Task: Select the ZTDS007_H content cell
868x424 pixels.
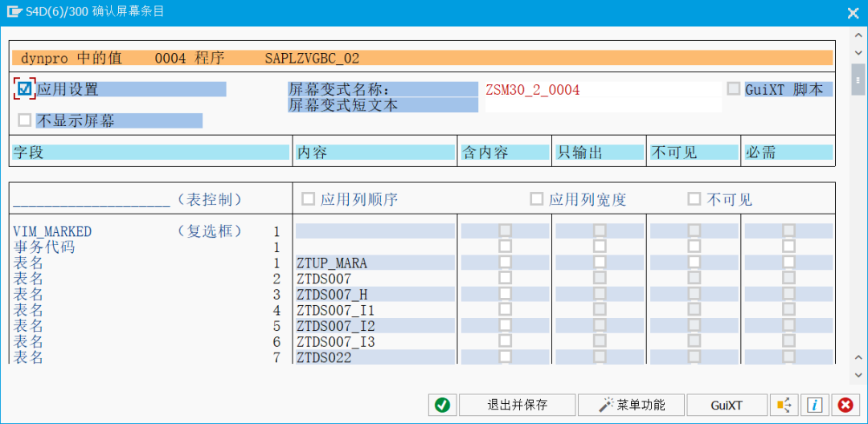Action: point(375,294)
